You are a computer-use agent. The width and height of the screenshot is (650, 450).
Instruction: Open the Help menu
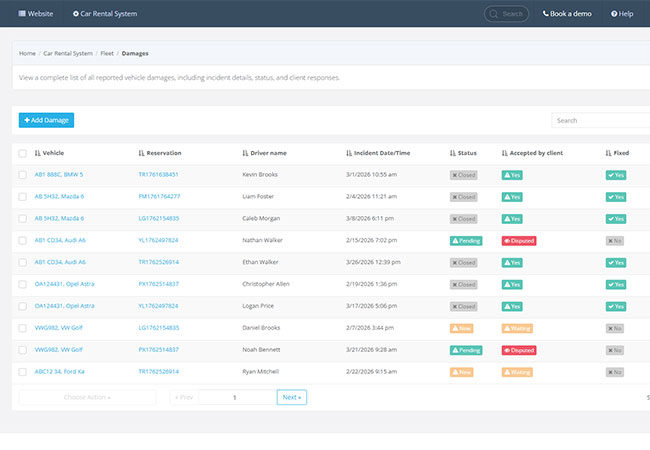tap(622, 14)
